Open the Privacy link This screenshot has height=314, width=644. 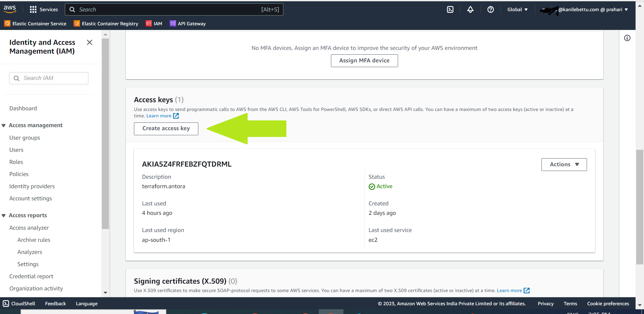tap(545, 304)
